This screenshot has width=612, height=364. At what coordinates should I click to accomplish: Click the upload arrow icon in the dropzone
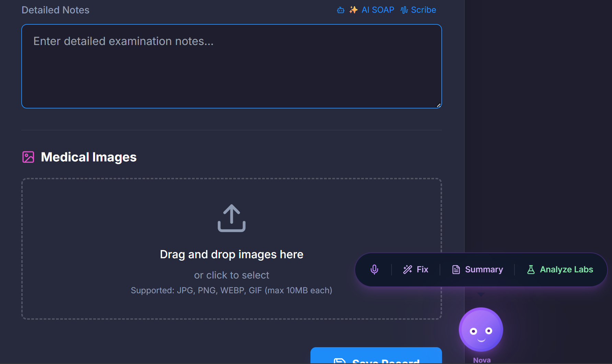pyautogui.click(x=231, y=218)
